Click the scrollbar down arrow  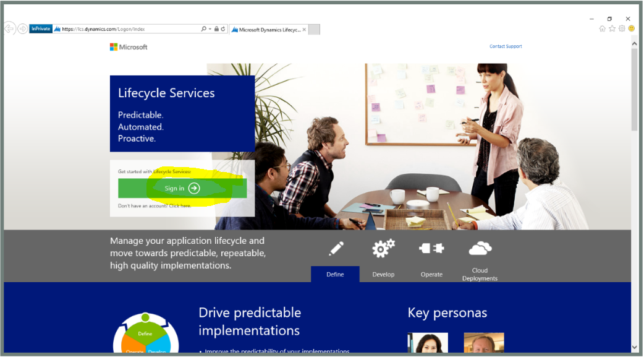coord(635,348)
